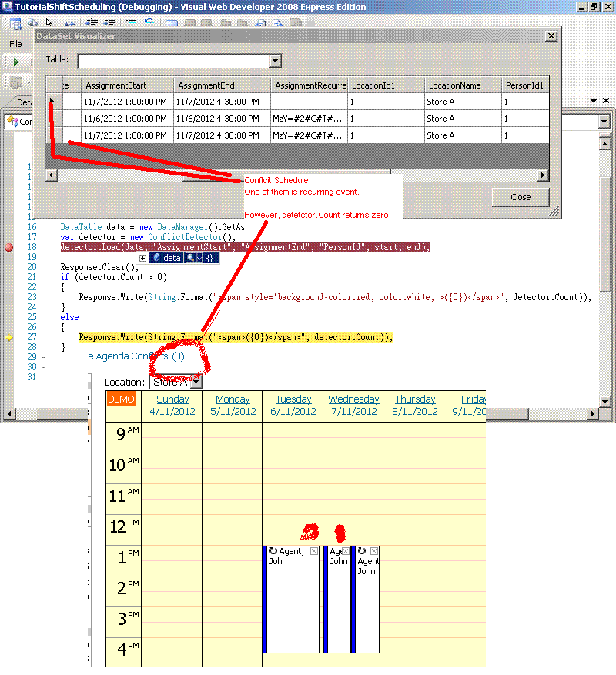Click the code editor vertical scroll up arrow

(604, 144)
